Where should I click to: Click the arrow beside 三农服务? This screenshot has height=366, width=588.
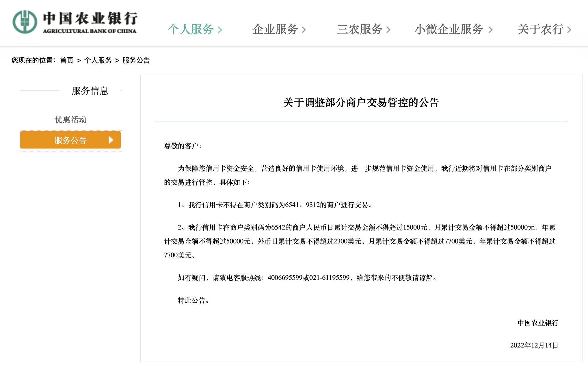point(388,30)
